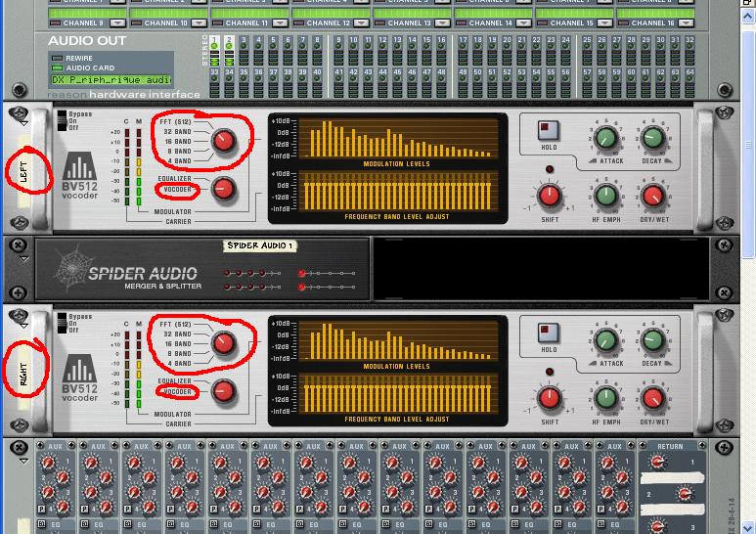Click the band count knob on LEFT vocoder
Screen dimensions: 756x534
223,141
